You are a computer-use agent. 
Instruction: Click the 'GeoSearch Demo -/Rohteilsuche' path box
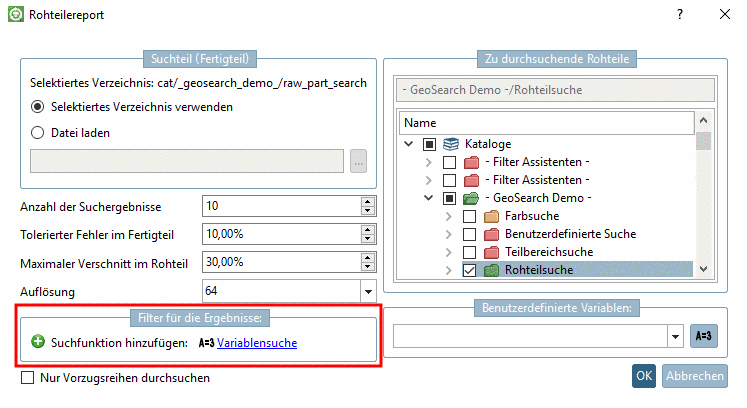[x=555, y=90]
